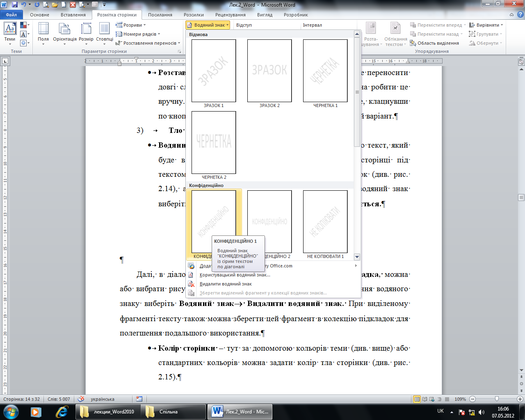This screenshot has height=420, width=525.
Task: Click 109% zoom level
Action: [x=460, y=399]
